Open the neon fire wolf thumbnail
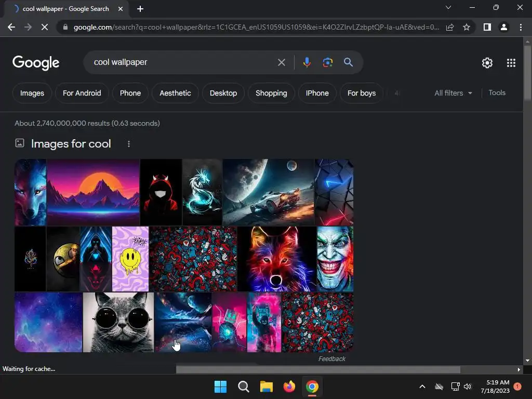This screenshot has width=532, height=399. pyautogui.click(x=277, y=259)
